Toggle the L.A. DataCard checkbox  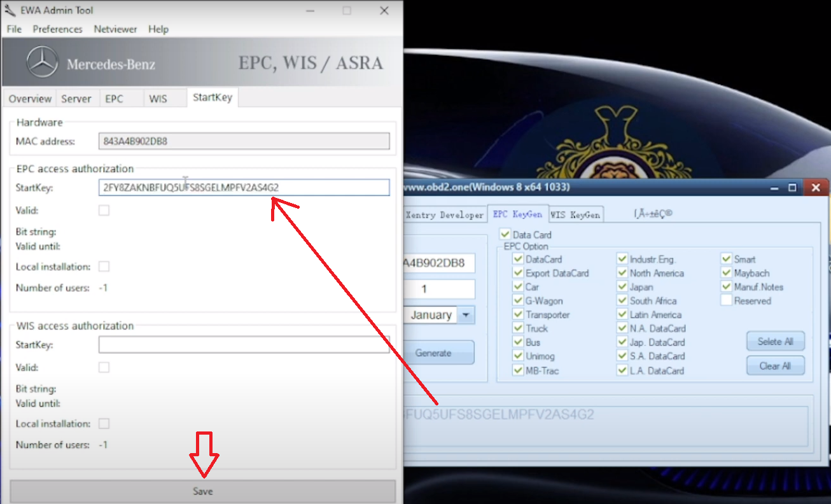[x=622, y=370]
